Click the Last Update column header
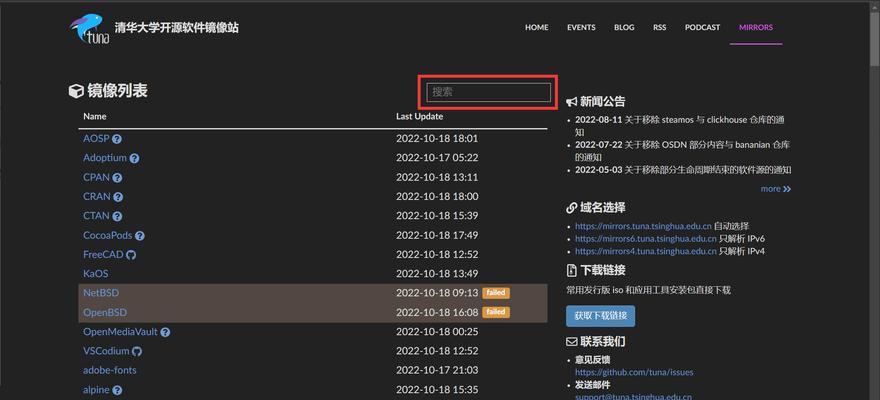The width and height of the screenshot is (880, 400). (x=419, y=117)
